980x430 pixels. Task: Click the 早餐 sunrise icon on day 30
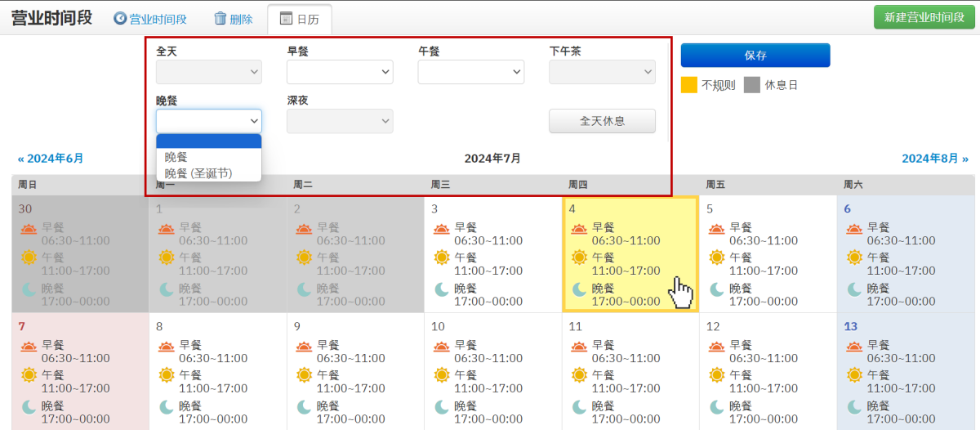click(x=29, y=229)
